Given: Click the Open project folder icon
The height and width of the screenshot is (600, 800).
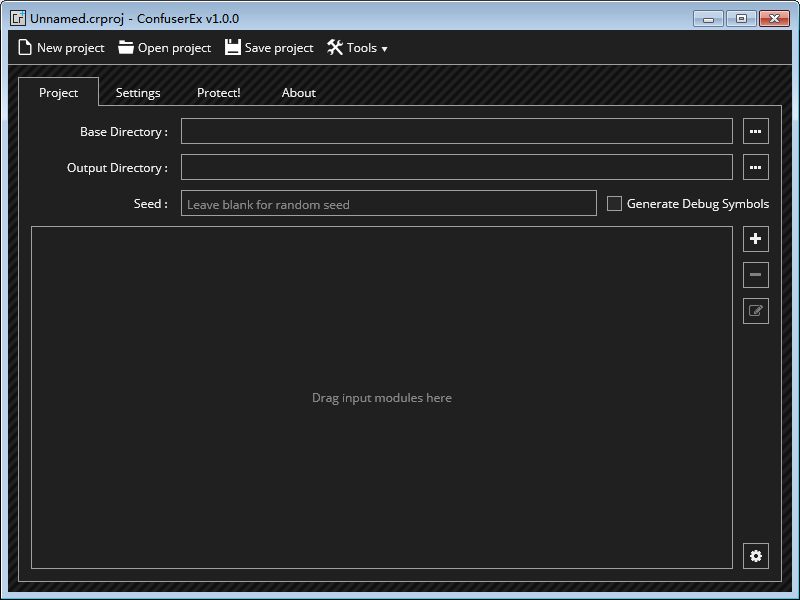Looking at the screenshot, I should point(126,48).
